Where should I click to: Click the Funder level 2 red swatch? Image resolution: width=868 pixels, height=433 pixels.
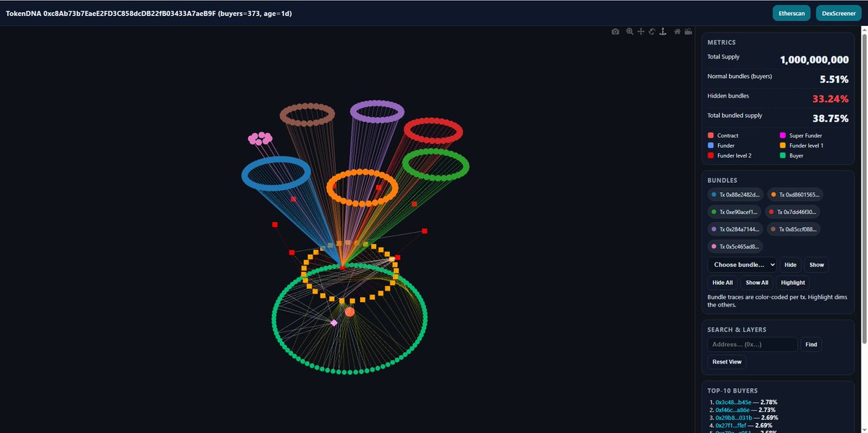point(710,155)
